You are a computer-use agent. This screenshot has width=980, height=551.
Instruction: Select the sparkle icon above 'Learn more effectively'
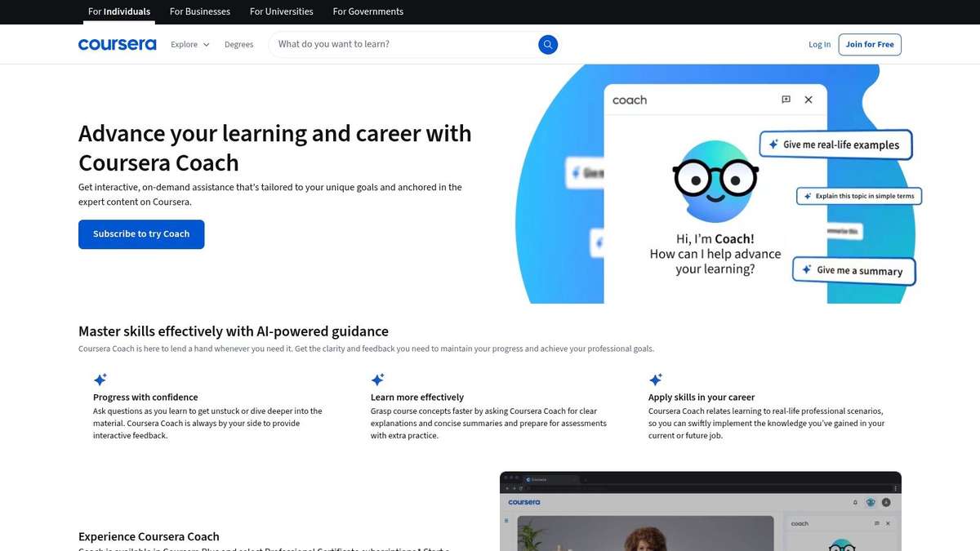click(377, 379)
